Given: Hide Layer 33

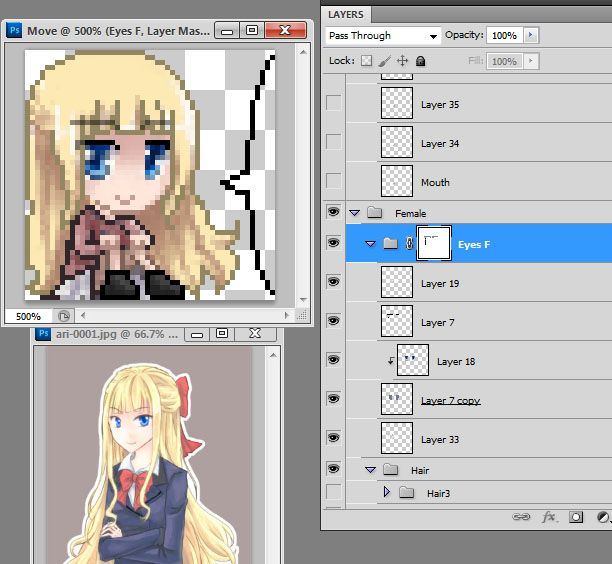Looking at the screenshot, I should click(333, 438).
